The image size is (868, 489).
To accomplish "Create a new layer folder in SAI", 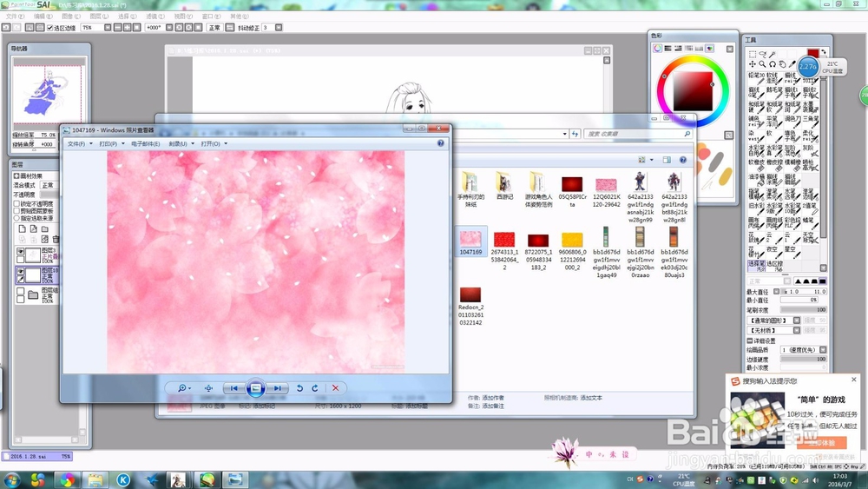I will click(x=45, y=228).
